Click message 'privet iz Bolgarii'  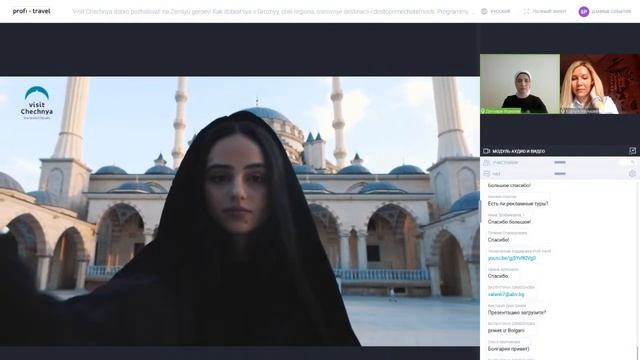506,331
